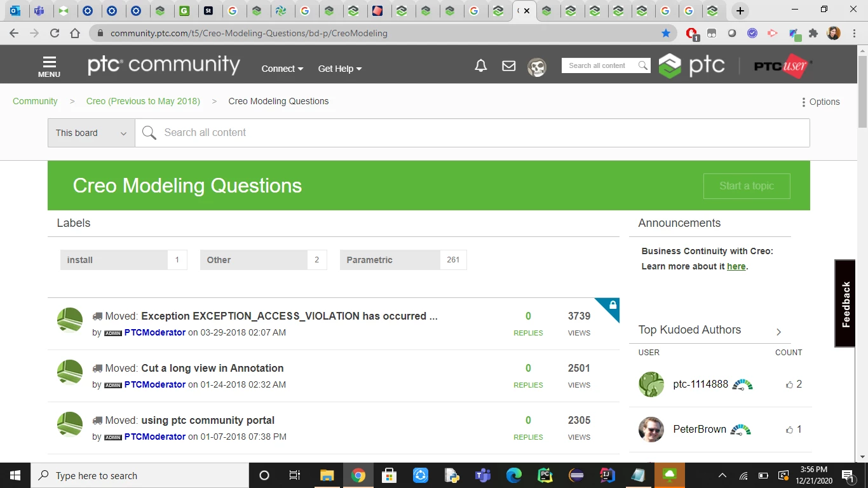Switch to the Teams browser tab
Image resolution: width=868 pixels, height=488 pixels.
click(39, 11)
